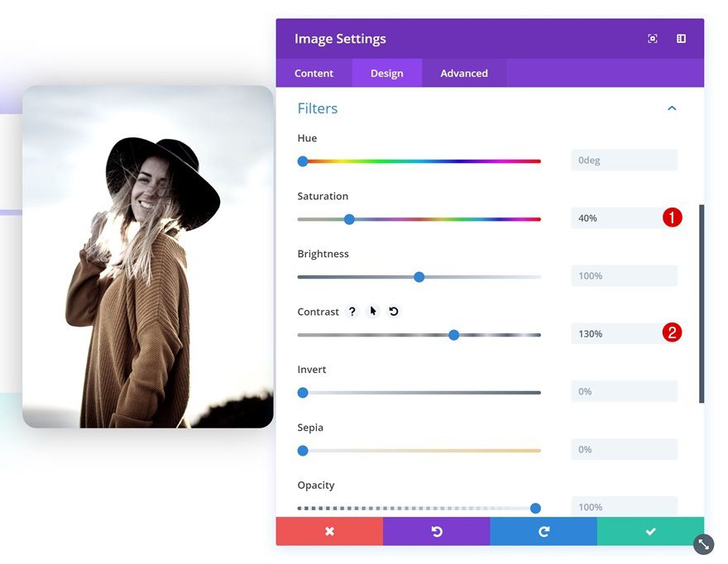Confirm settings via the bottom green button
This screenshot has height=564, width=728.
click(650, 531)
